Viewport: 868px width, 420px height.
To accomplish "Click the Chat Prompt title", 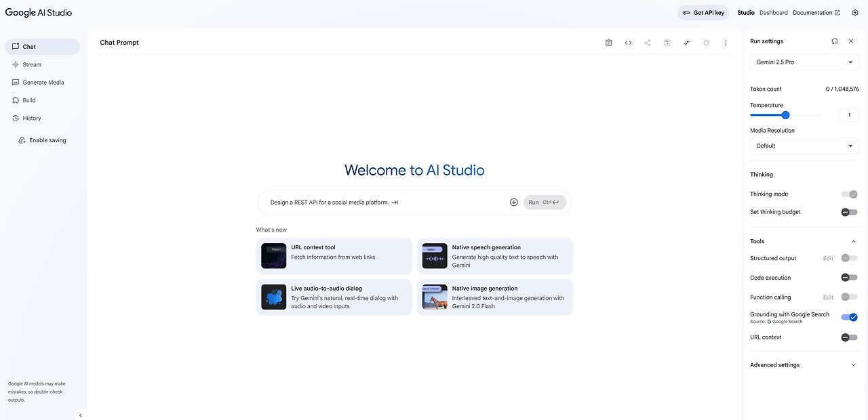I will click(x=119, y=43).
